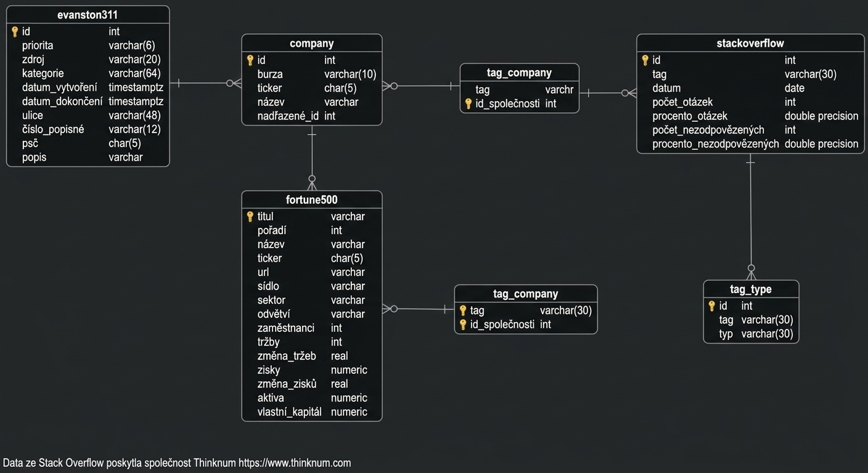Click the číslo_popisné column in evanston311

click(53, 129)
